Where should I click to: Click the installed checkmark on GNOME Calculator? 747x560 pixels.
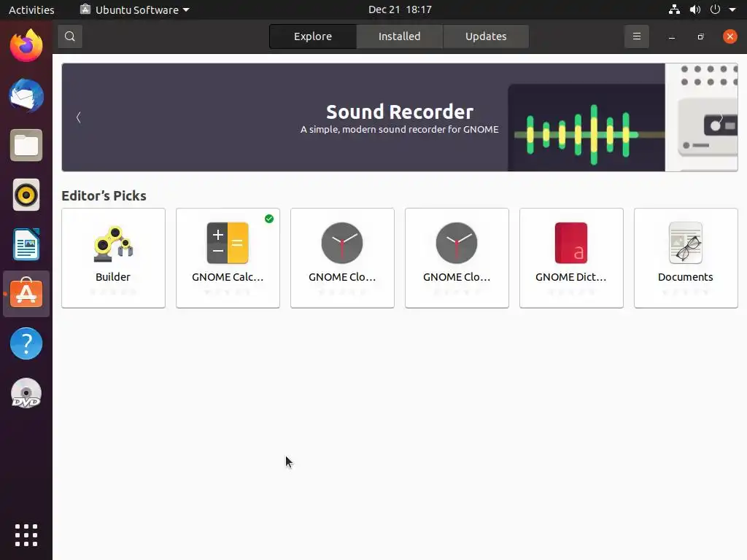tap(269, 219)
